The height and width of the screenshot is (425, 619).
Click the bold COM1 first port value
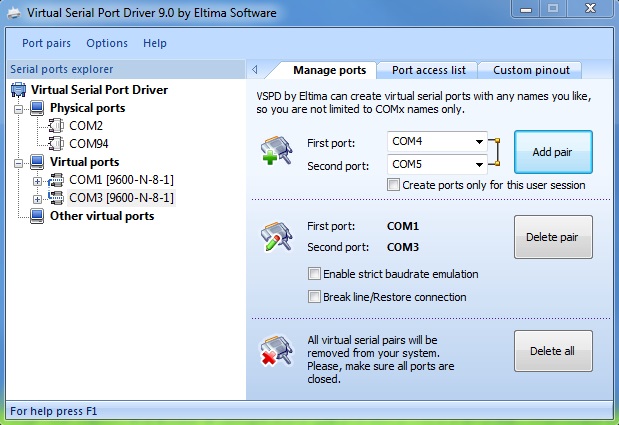[x=403, y=226]
